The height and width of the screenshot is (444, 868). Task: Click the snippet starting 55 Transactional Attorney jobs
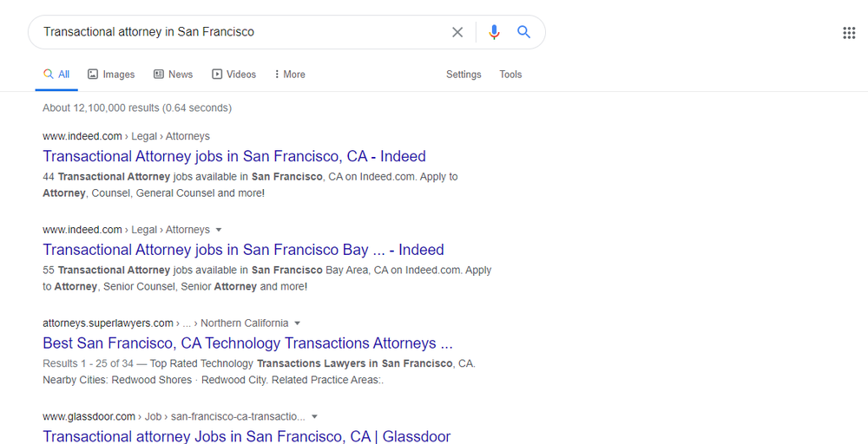266,278
